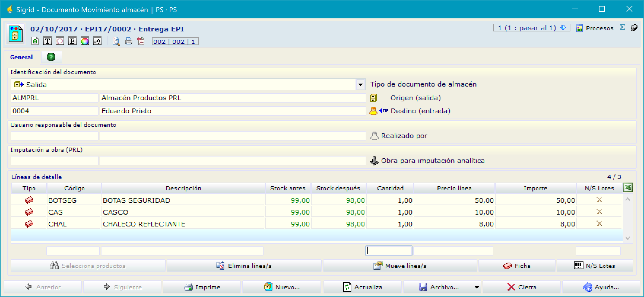Click the active quantity entry field below the grid

click(x=388, y=251)
